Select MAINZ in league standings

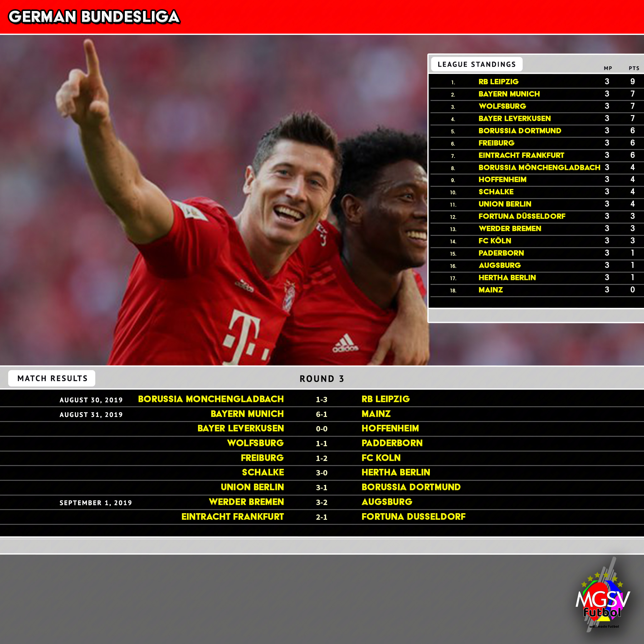491,290
